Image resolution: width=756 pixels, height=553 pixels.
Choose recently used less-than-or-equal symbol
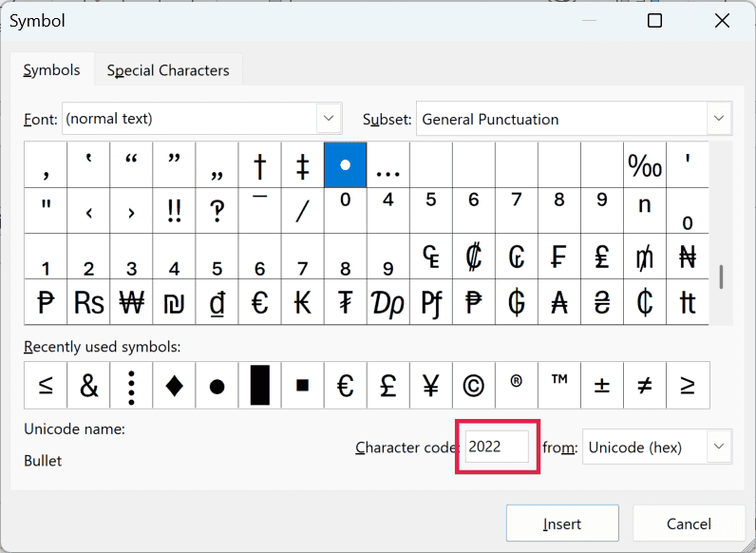[x=46, y=385]
